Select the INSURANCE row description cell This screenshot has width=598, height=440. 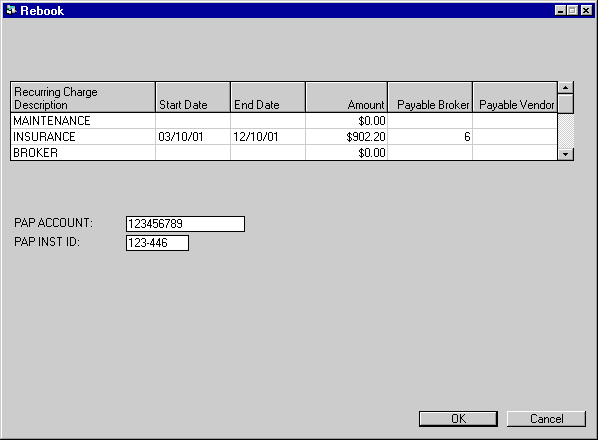(x=83, y=136)
